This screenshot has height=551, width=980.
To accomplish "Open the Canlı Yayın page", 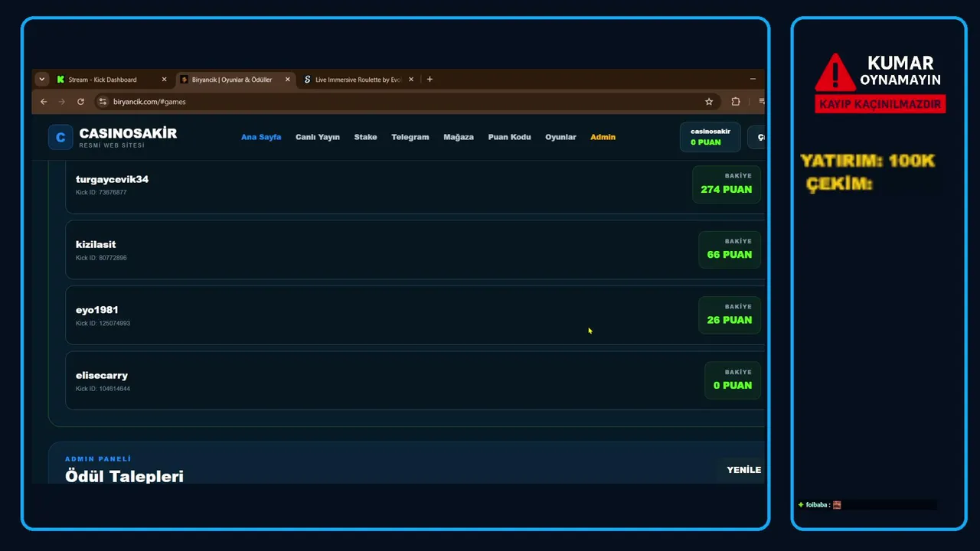I will [318, 137].
